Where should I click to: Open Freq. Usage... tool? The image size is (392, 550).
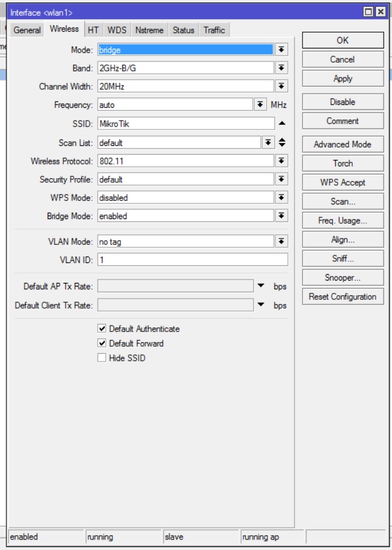(343, 220)
